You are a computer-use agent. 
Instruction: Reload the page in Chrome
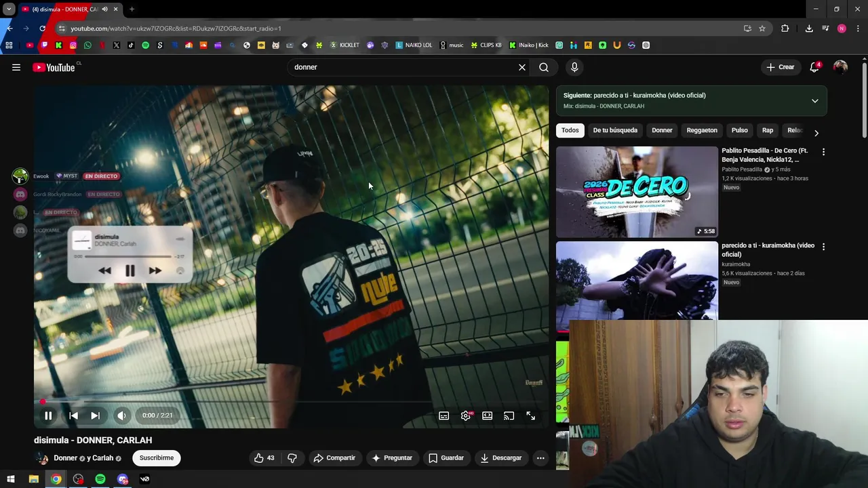42,28
